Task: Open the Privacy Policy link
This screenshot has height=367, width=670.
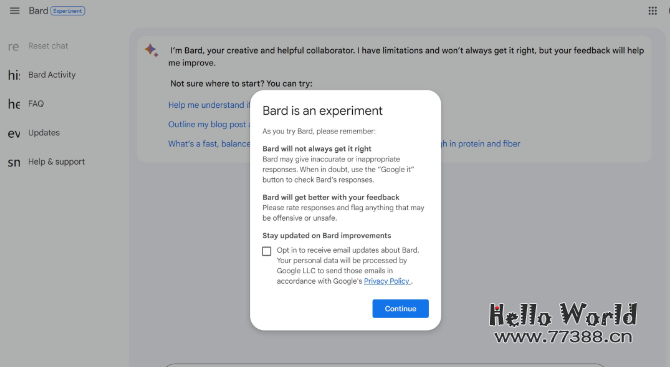Action: tap(387, 281)
